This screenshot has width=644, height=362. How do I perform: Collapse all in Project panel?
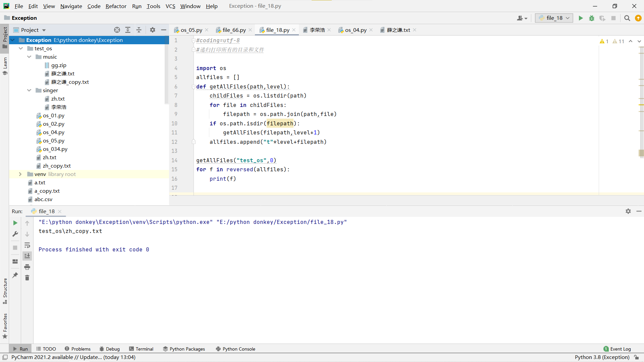click(x=139, y=30)
